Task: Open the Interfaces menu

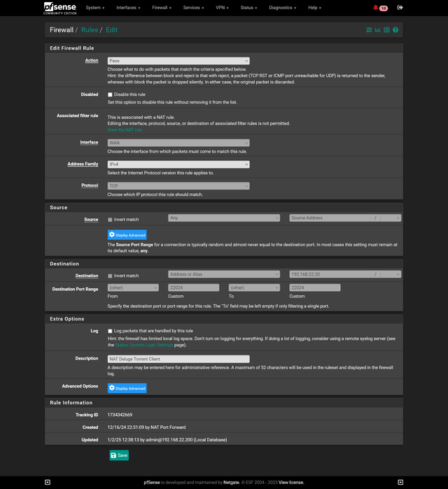Action: (128, 8)
